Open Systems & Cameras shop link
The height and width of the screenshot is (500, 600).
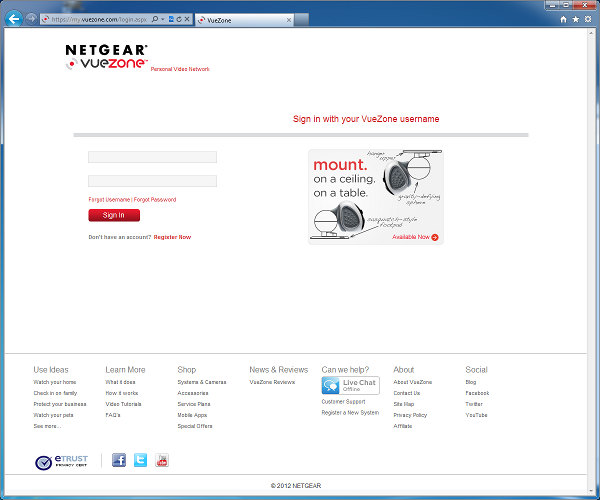[x=202, y=382]
